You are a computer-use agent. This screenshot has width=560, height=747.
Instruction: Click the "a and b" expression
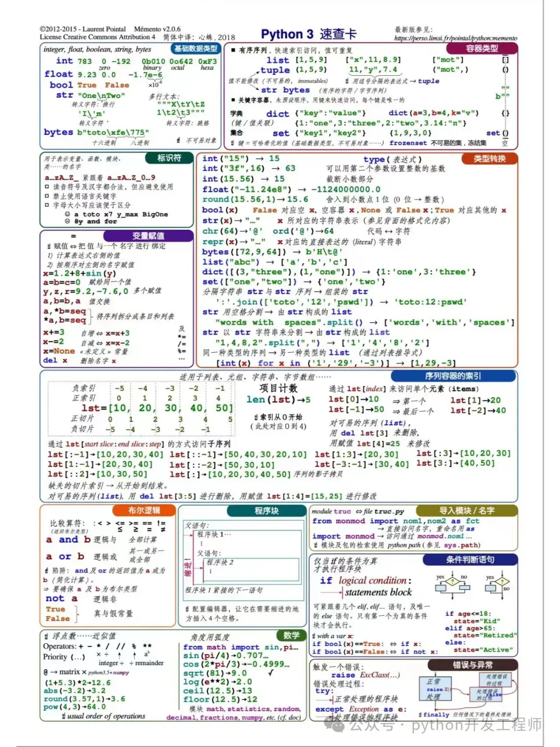pos(68,539)
